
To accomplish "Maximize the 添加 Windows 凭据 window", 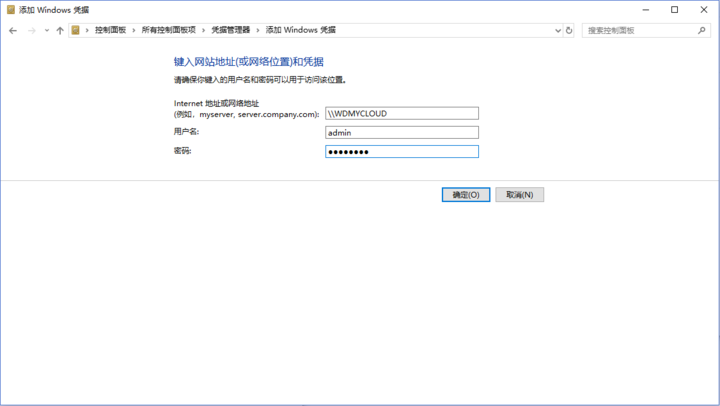I will 674,9.
